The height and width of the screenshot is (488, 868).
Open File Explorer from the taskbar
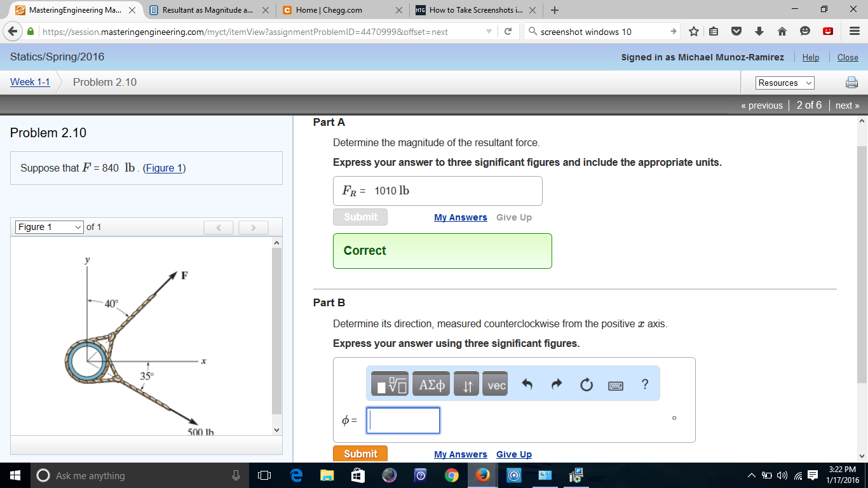tap(327, 475)
